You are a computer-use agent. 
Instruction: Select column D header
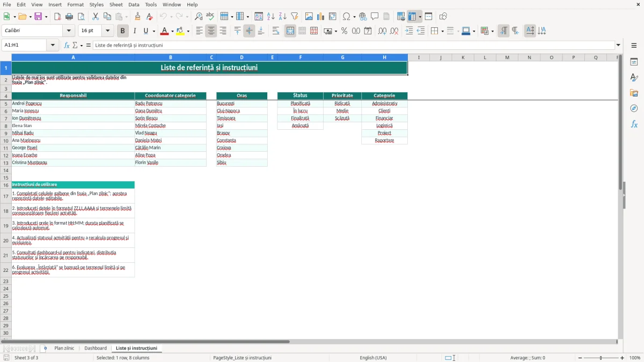(241, 57)
